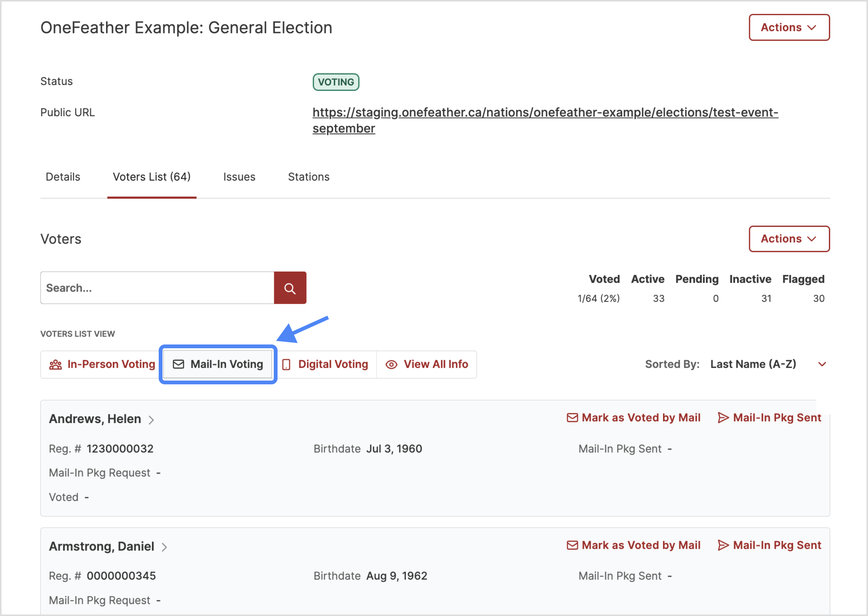Image resolution: width=868 pixels, height=616 pixels.
Task: Click the red search magnifier button
Action: tap(290, 288)
